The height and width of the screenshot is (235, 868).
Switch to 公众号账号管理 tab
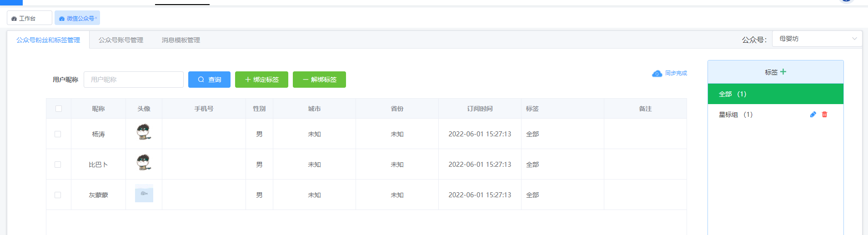click(121, 40)
